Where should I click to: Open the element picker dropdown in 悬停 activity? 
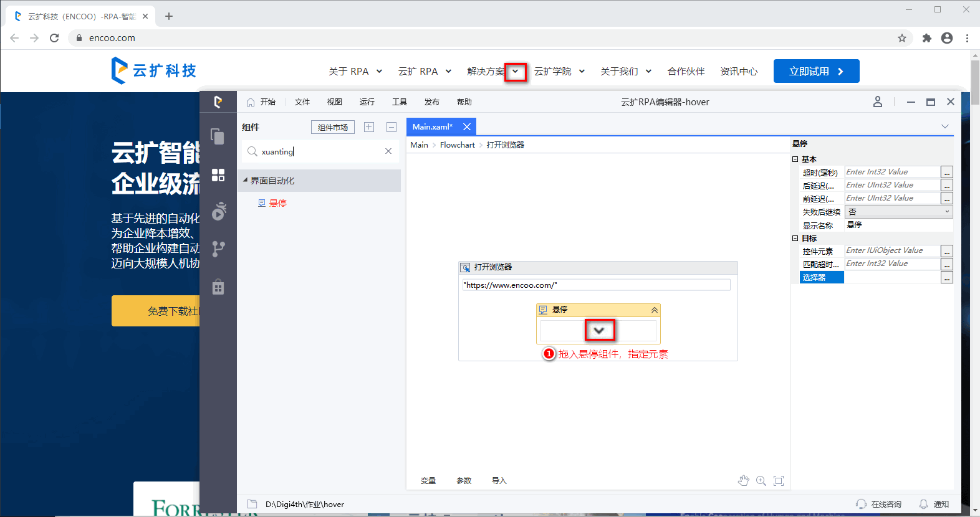[599, 330]
